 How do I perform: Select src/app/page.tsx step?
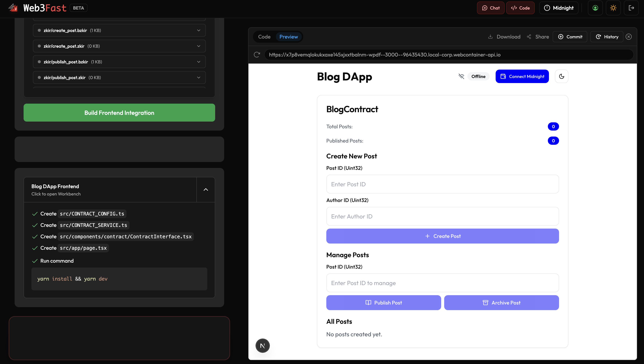tap(83, 248)
